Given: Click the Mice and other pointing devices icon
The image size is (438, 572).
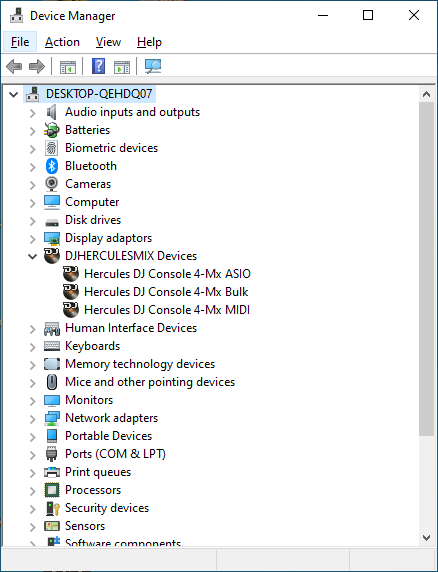Looking at the screenshot, I should [52, 382].
